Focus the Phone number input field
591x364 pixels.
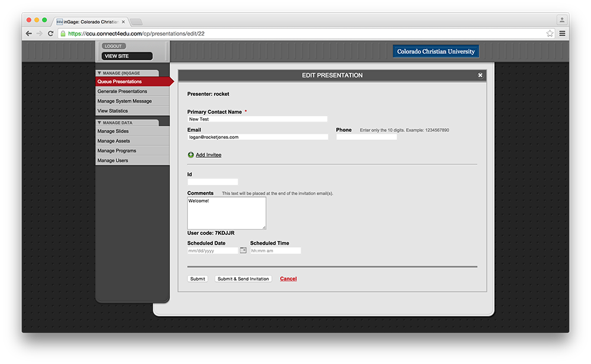point(366,137)
